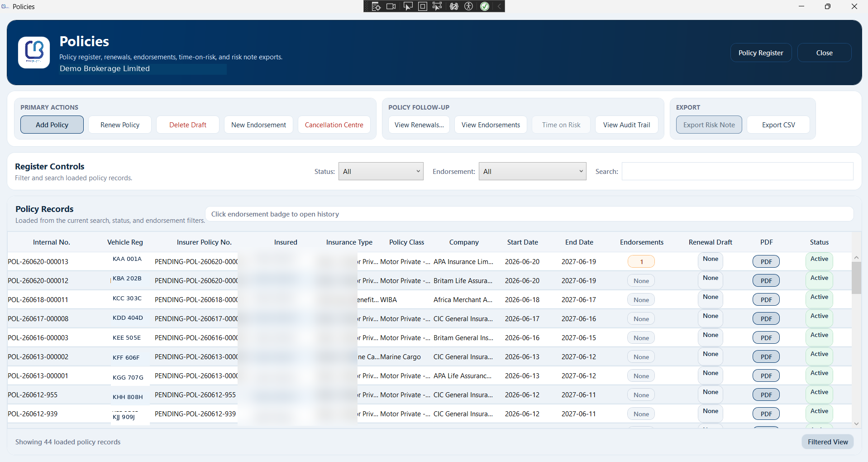This screenshot has height=462, width=868.
Task: Click Demo Brokerage Limited company name
Action: tap(105, 68)
